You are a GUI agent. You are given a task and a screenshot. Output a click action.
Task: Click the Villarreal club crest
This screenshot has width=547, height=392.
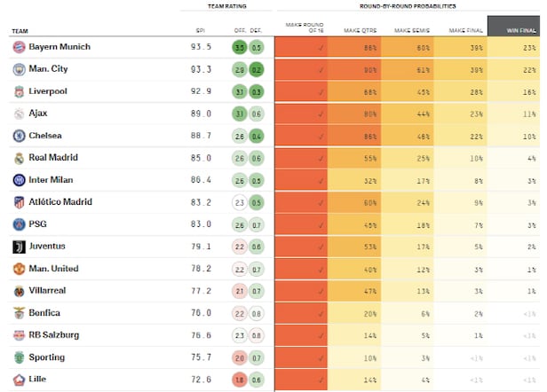[19, 291]
